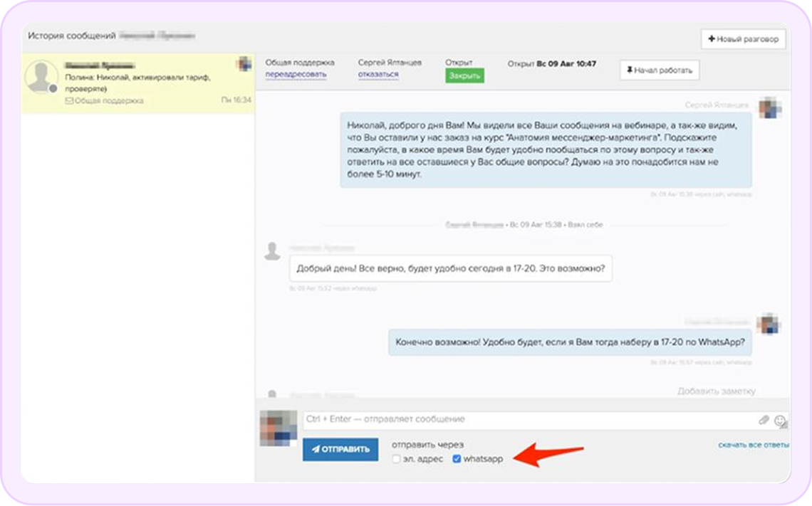The width and height of the screenshot is (812, 506).
Task: Click the operator avatar beside the first message
Action: pyautogui.click(x=769, y=108)
